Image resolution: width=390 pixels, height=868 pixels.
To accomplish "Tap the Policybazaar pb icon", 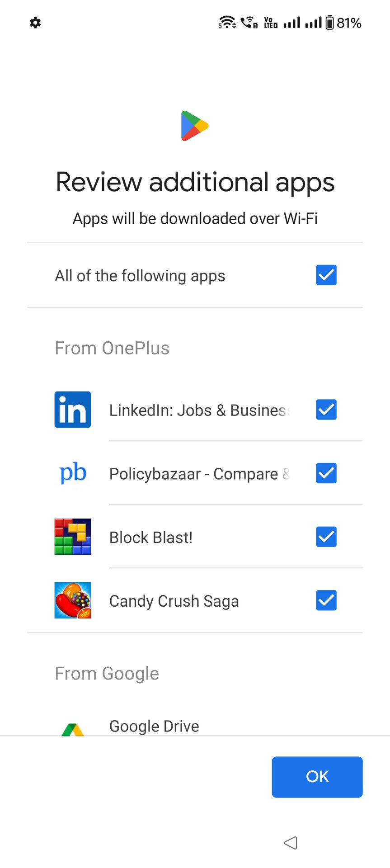I will coord(73,473).
